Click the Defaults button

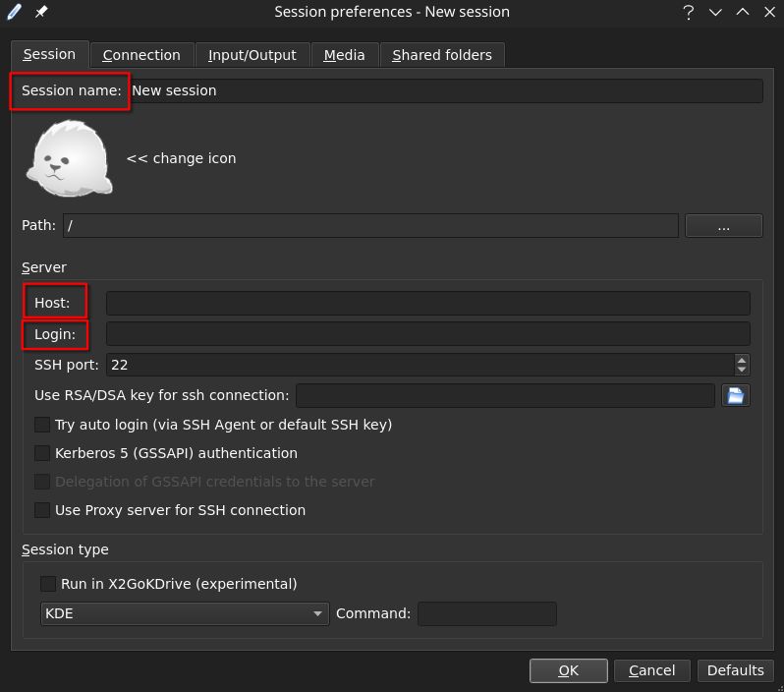pyautogui.click(x=735, y=670)
